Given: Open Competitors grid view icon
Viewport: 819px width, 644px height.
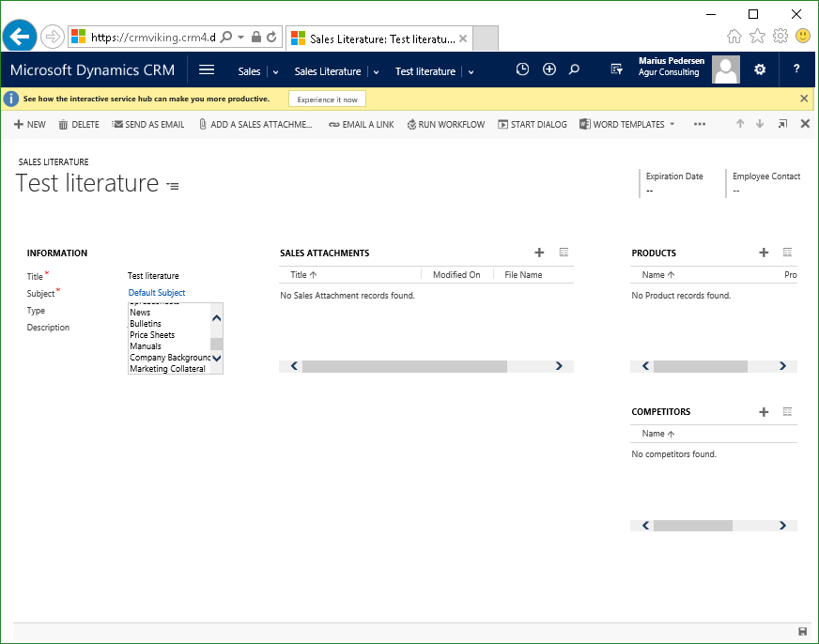Looking at the screenshot, I should click(788, 412).
